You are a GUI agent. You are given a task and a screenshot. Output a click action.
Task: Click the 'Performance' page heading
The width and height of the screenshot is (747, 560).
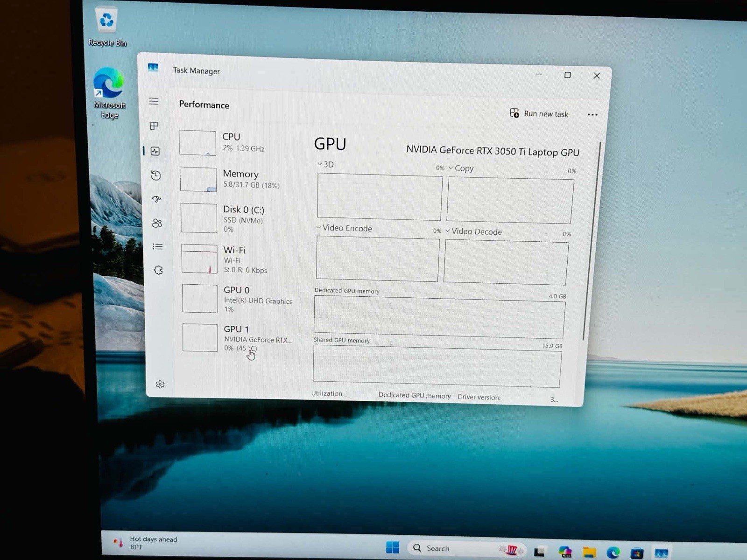[204, 105]
